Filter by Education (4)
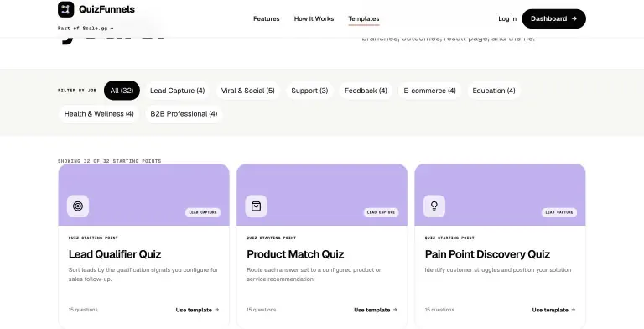The image size is (644, 329). pos(494,91)
